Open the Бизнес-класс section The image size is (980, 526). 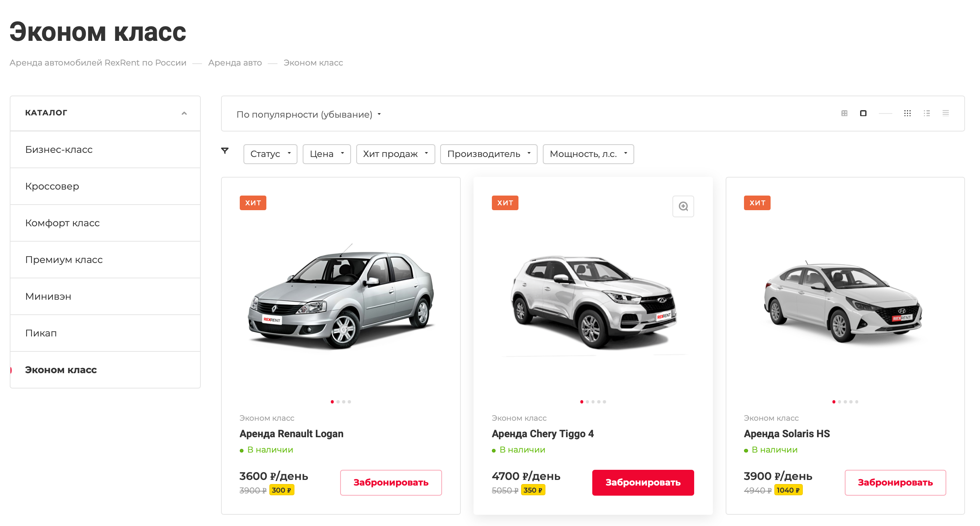pos(59,149)
